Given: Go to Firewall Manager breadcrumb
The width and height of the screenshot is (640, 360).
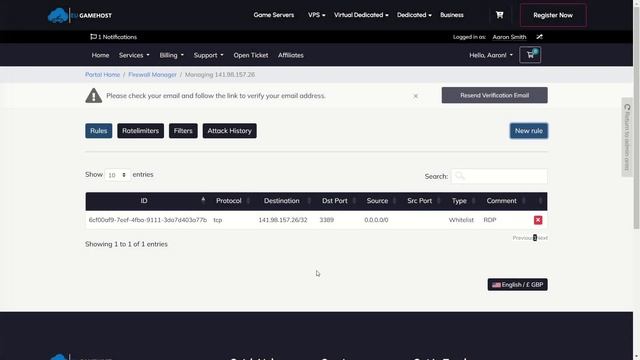Looking at the screenshot, I should point(152,75).
